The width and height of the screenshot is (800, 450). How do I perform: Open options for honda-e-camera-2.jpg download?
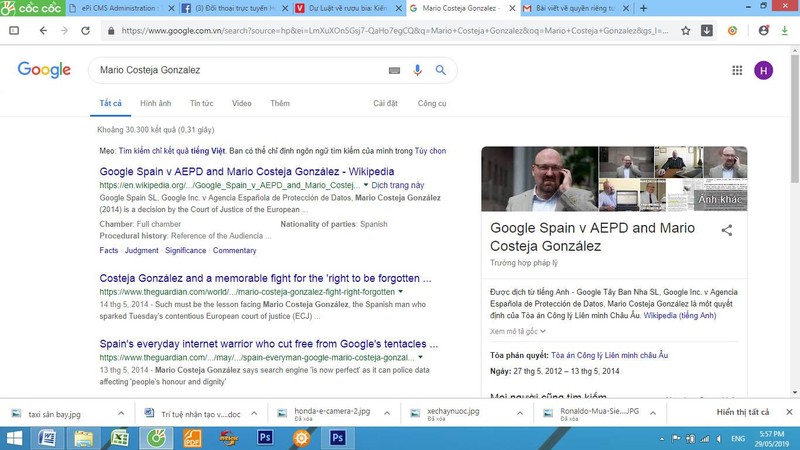coord(387,413)
